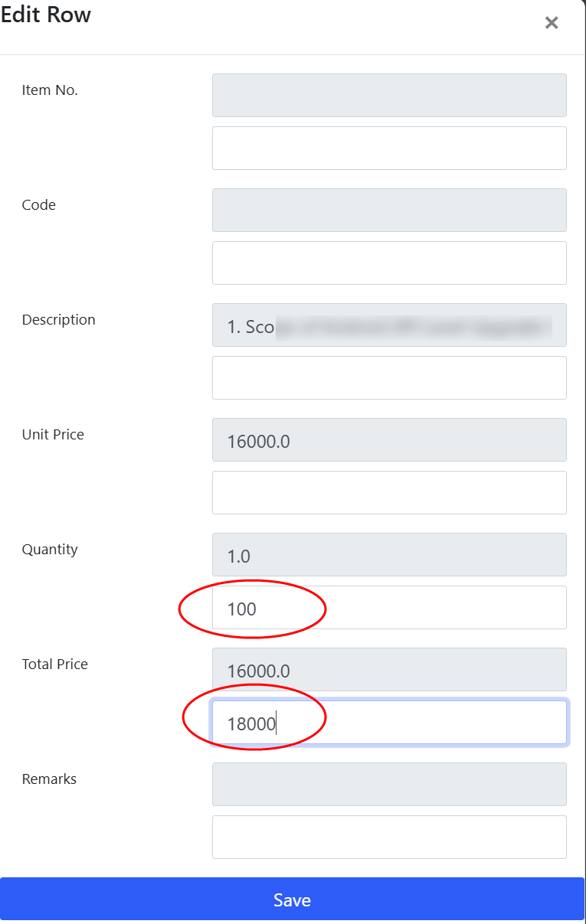Click the grey read-only Item No. field
586x924 pixels.
pos(389,95)
